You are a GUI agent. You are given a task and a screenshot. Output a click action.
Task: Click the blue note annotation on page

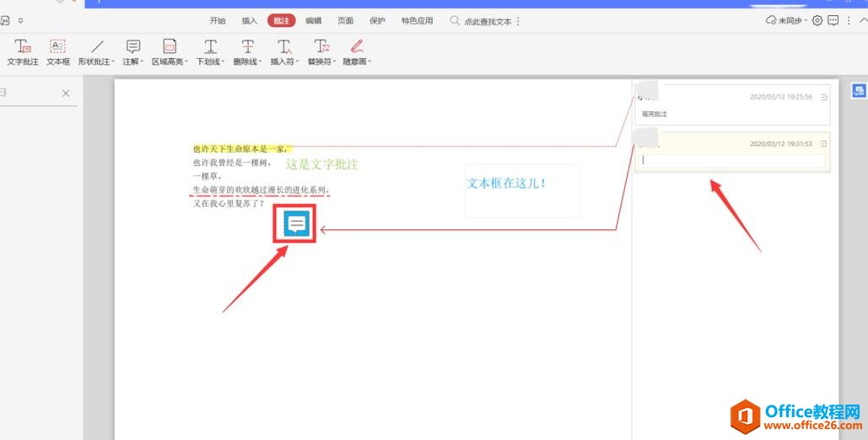pyautogui.click(x=296, y=223)
